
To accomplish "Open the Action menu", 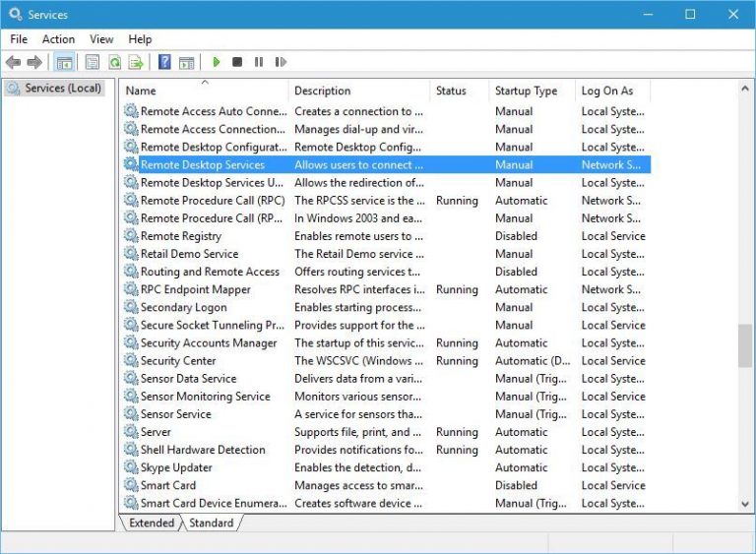I will pos(58,39).
